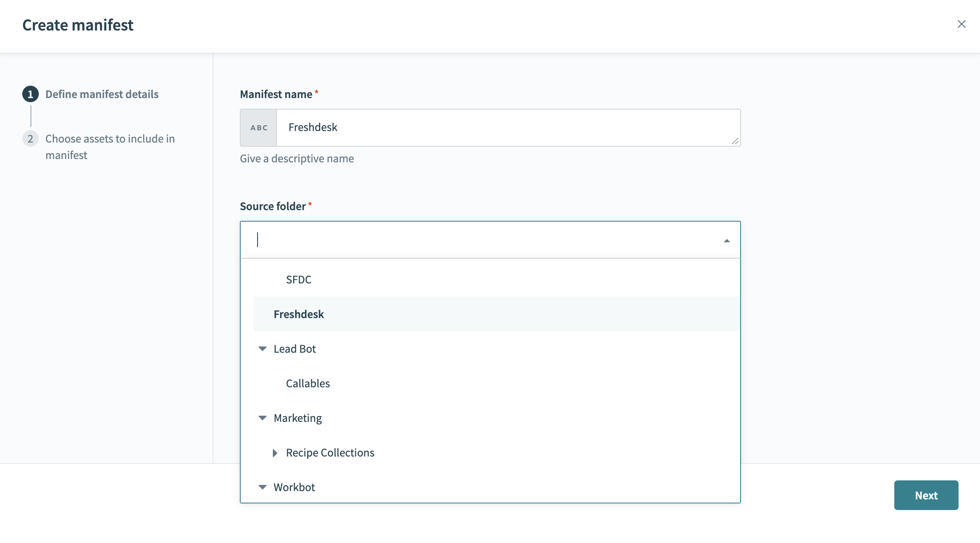Screen dimensions: 980x543
Task: Select the Recipe Collections folder label
Action: pyautogui.click(x=330, y=453)
